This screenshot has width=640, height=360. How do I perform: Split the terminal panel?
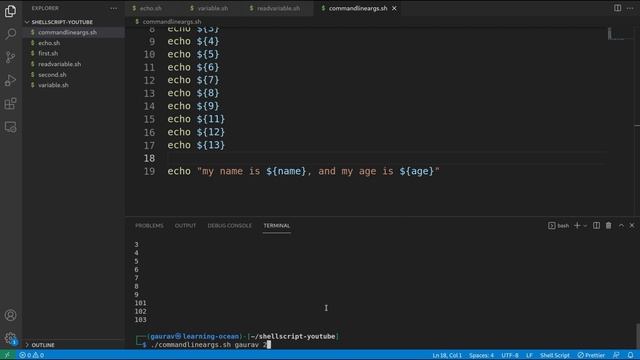(596, 226)
